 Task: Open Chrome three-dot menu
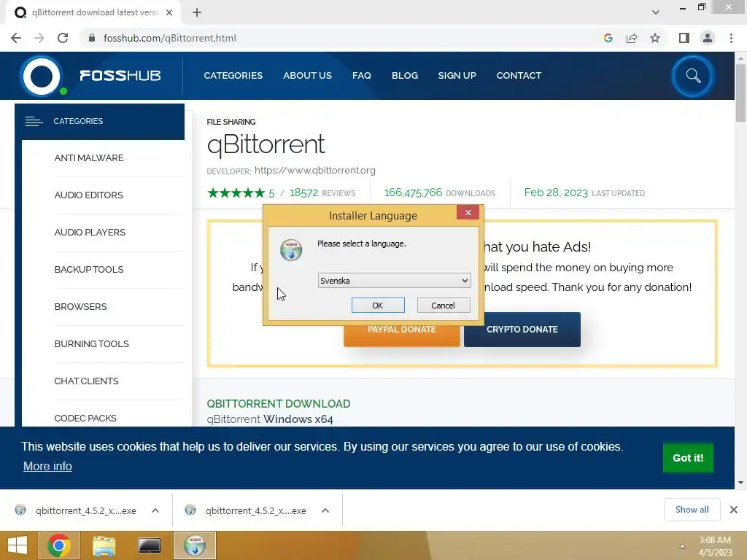pos(731,38)
